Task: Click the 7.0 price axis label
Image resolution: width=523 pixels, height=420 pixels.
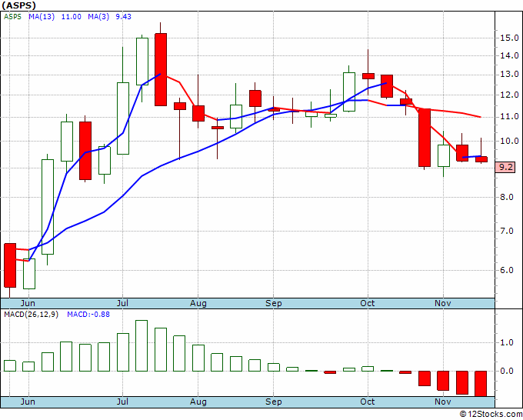Action: coord(507,232)
